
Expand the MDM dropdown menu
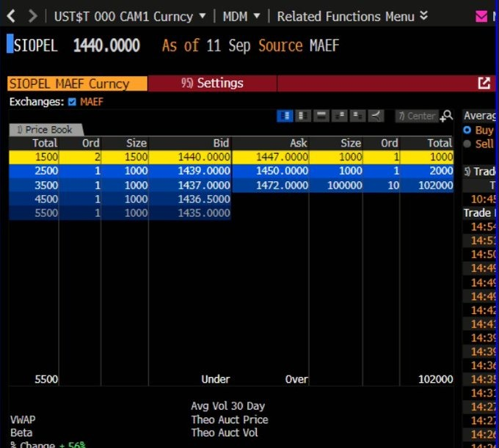point(241,16)
